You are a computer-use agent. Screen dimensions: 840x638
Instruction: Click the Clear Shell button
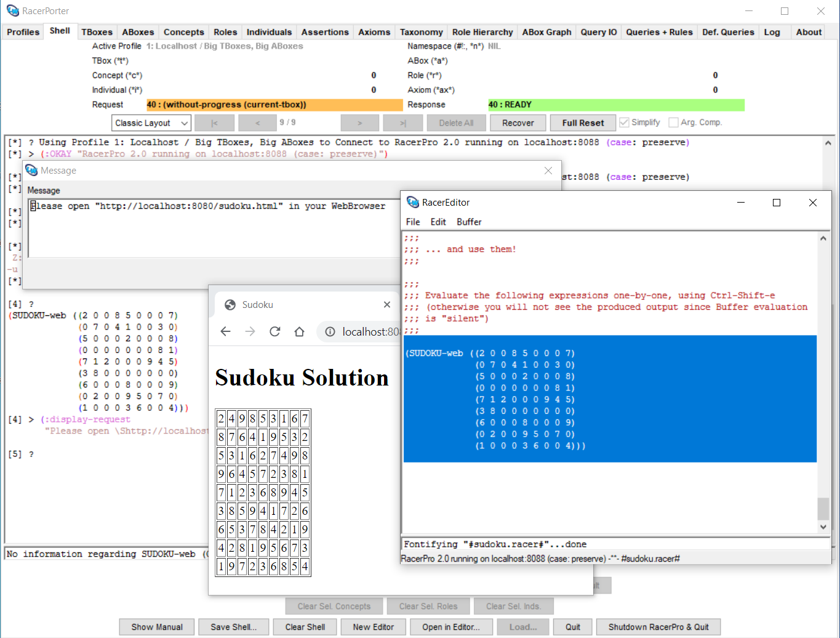coord(305,627)
